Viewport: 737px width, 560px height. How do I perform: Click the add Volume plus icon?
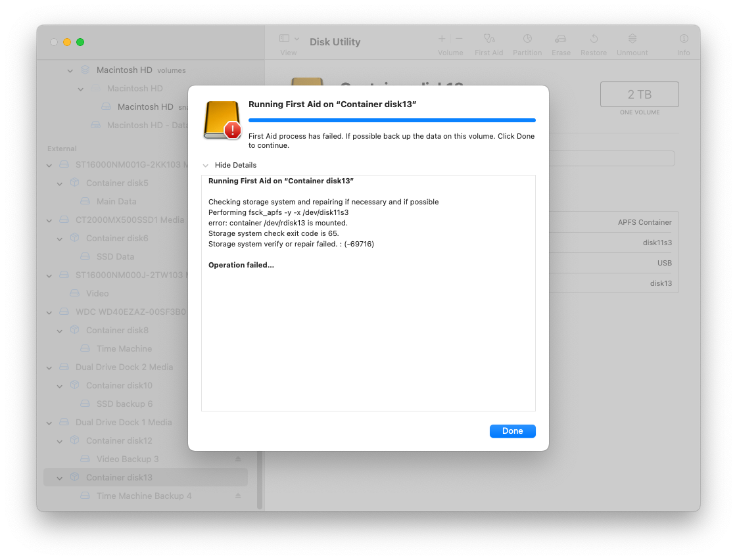point(442,39)
